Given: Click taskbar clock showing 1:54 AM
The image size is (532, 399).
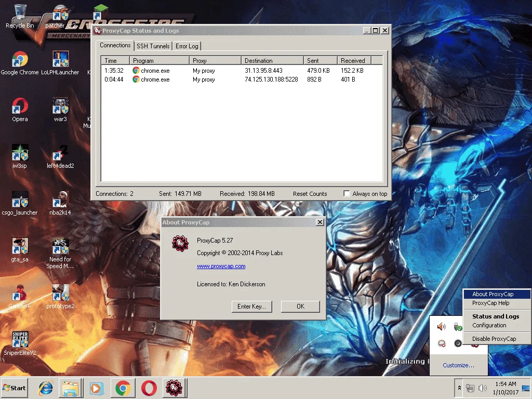Looking at the screenshot, I should 506,388.
